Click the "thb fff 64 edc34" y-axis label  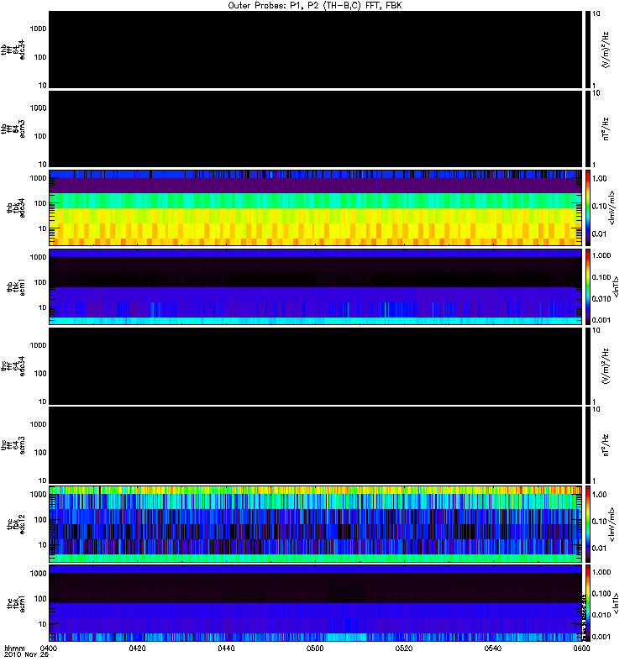(13, 50)
